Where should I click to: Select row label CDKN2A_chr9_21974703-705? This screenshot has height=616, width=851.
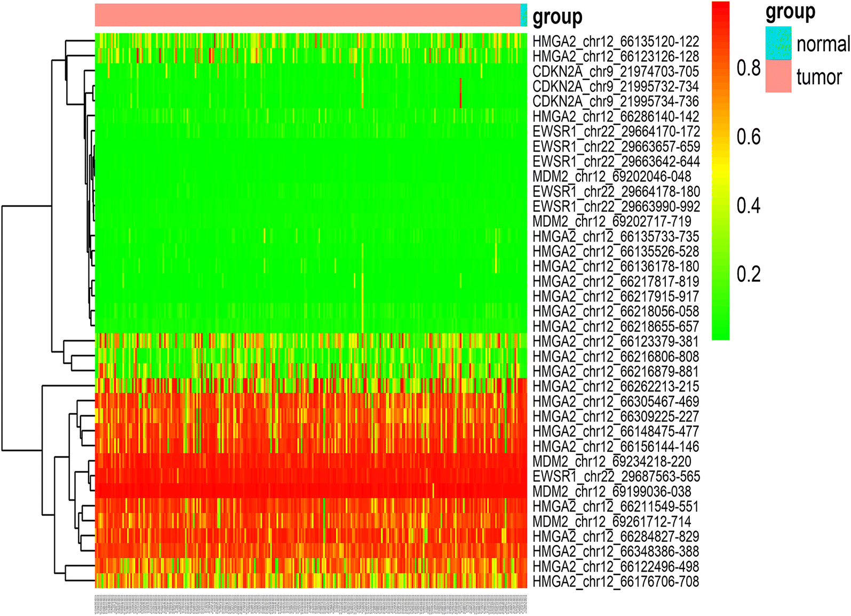[616, 71]
